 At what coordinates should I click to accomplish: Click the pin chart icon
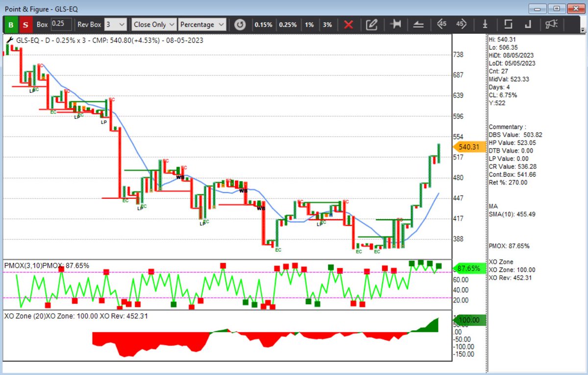[x=395, y=24]
